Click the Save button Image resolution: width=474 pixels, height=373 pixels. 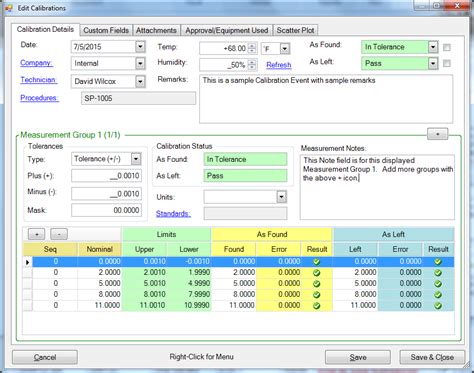358,357
